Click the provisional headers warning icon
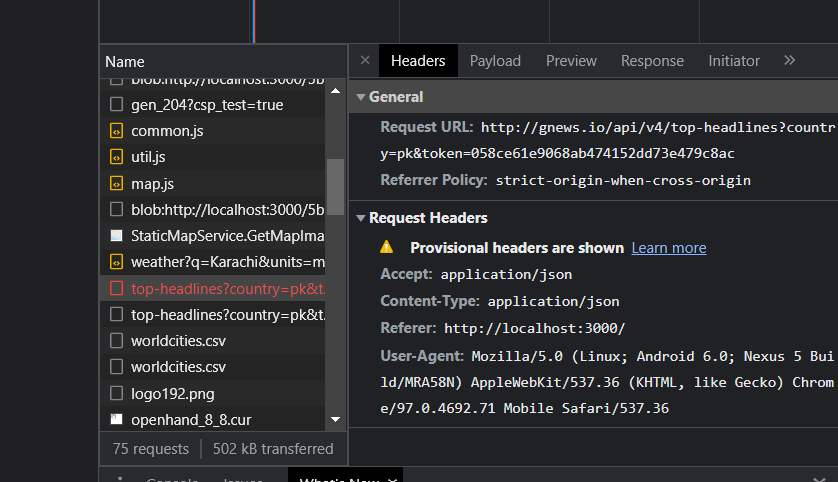 click(386, 247)
